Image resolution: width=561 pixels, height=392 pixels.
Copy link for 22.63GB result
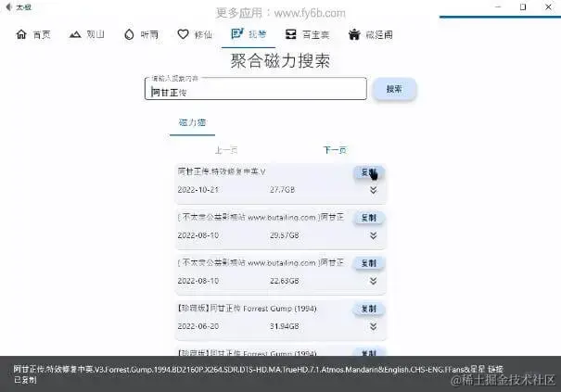pos(369,263)
